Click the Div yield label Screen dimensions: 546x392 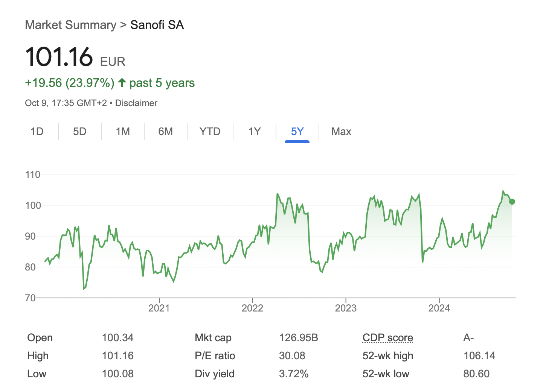pos(215,374)
